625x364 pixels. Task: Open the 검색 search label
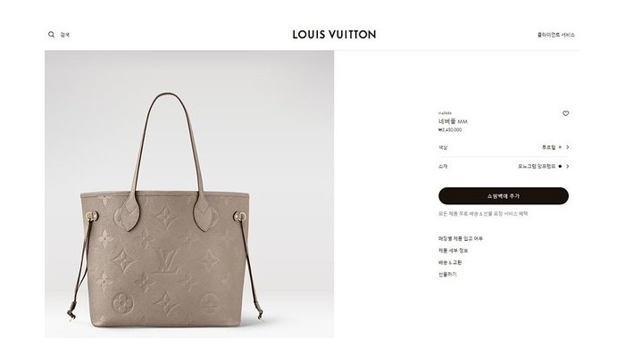(65, 35)
